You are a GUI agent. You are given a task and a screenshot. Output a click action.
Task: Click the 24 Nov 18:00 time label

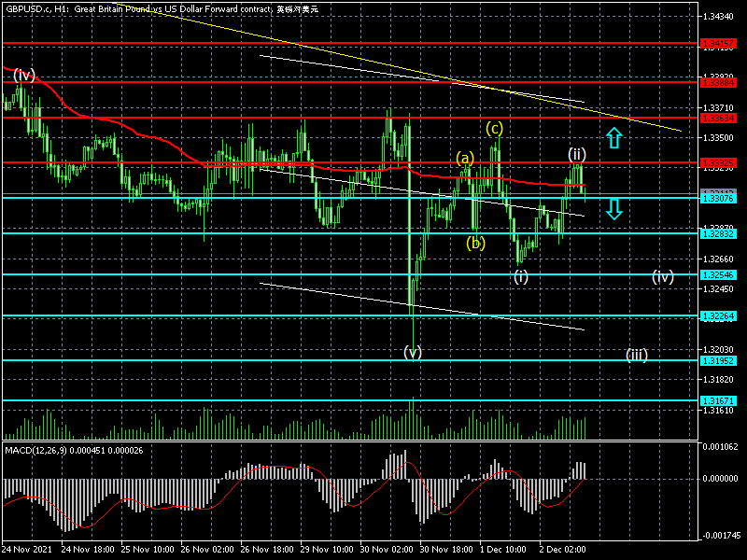(88, 550)
